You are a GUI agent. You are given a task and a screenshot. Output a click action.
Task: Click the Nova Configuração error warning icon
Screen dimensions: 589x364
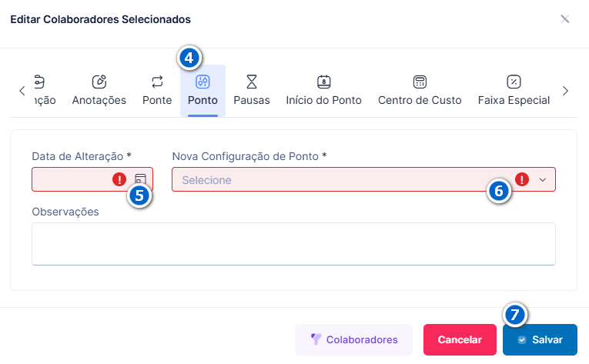(522, 179)
